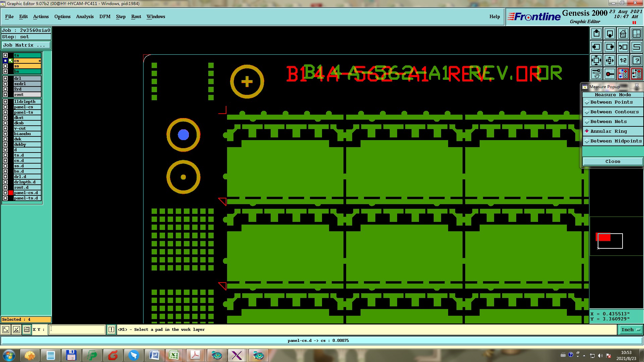This screenshot has width=644, height=362.
Task: Click the question mark area help icon
Action: coord(636,60)
